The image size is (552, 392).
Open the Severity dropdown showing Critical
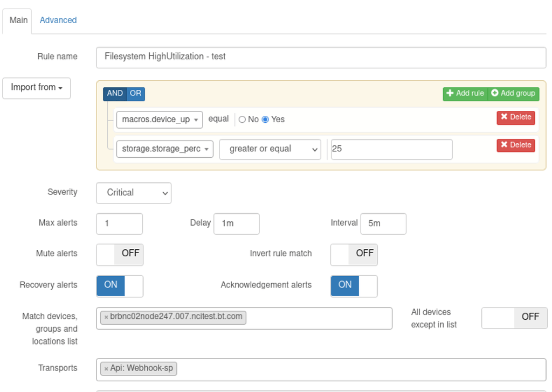pos(133,193)
